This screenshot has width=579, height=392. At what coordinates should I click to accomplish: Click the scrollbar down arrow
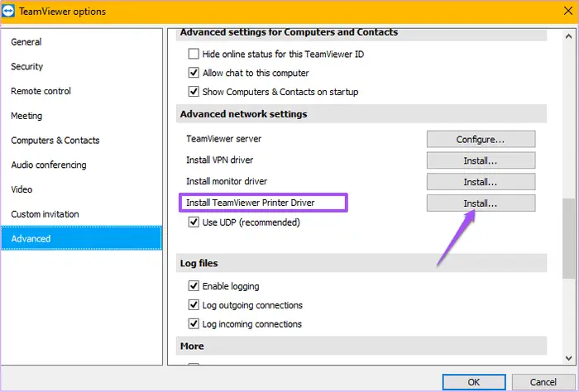pyautogui.click(x=568, y=357)
